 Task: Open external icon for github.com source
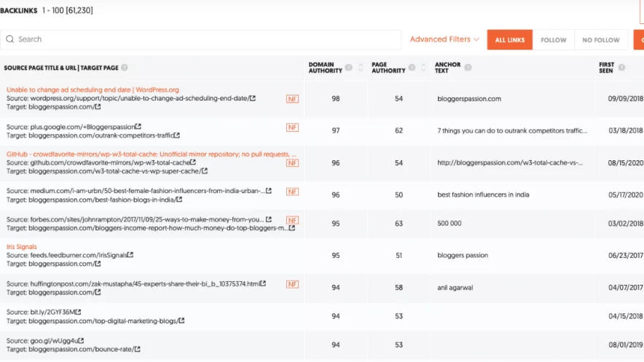click(x=192, y=162)
